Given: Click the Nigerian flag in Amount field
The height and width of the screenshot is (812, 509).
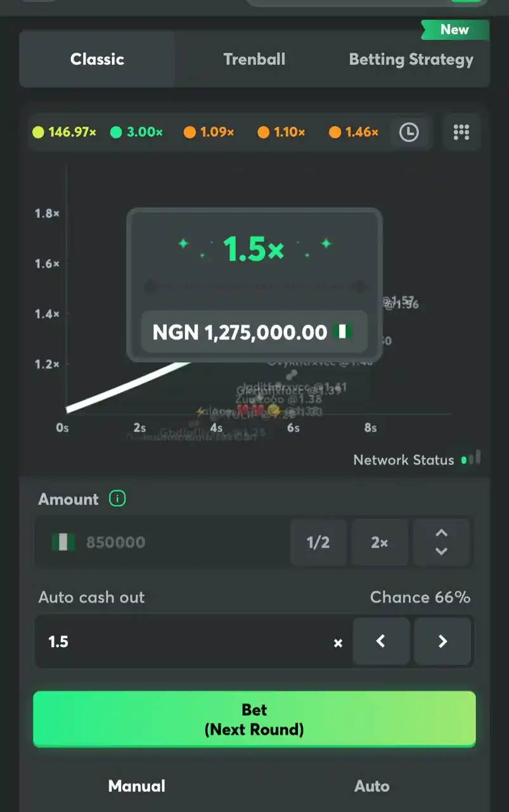Looking at the screenshot, I should 63,542.
